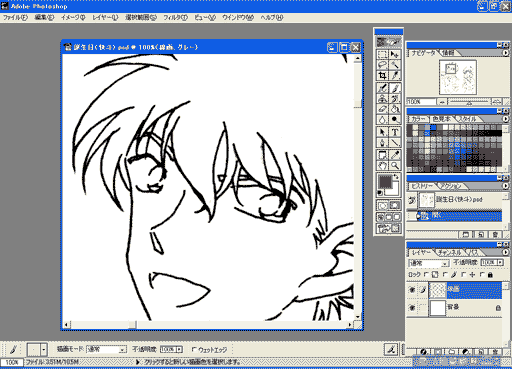
Task: Open options bar opacity slider arrow
Action: tap(179, 349)
